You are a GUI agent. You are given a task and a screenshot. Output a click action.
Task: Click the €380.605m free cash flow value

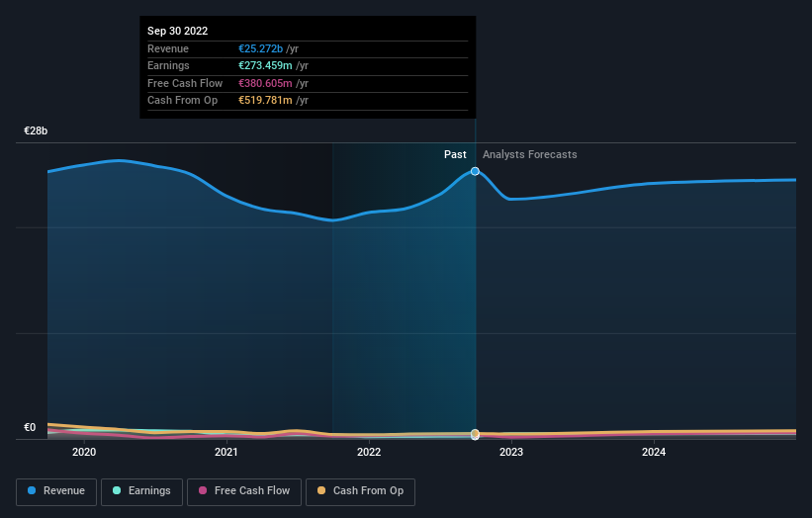265,83
